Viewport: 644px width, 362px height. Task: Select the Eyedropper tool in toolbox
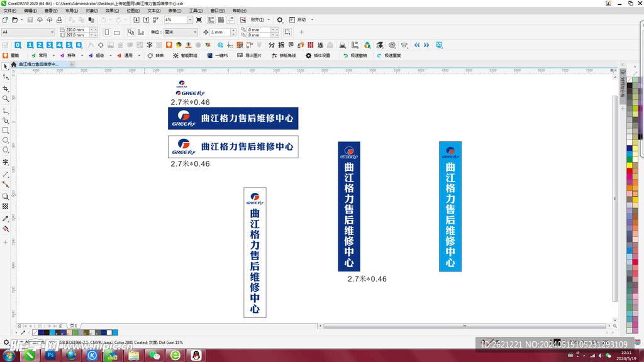[x=5, y=219]
